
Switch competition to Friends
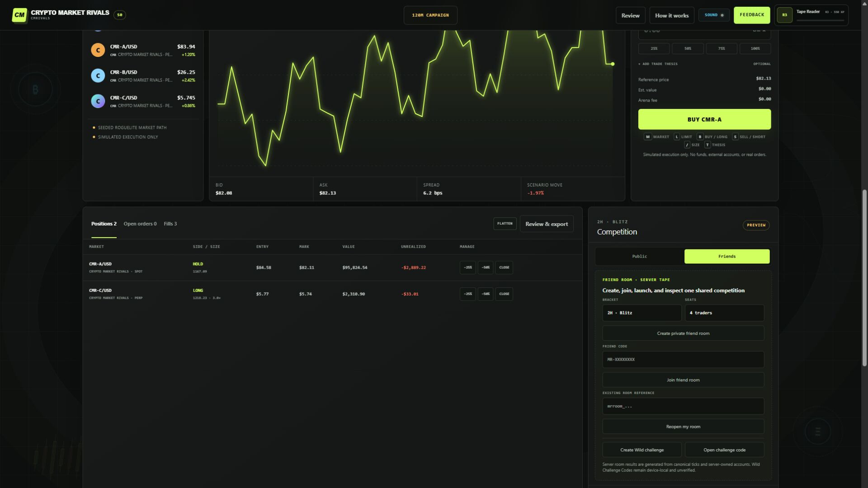coord(727,256)
